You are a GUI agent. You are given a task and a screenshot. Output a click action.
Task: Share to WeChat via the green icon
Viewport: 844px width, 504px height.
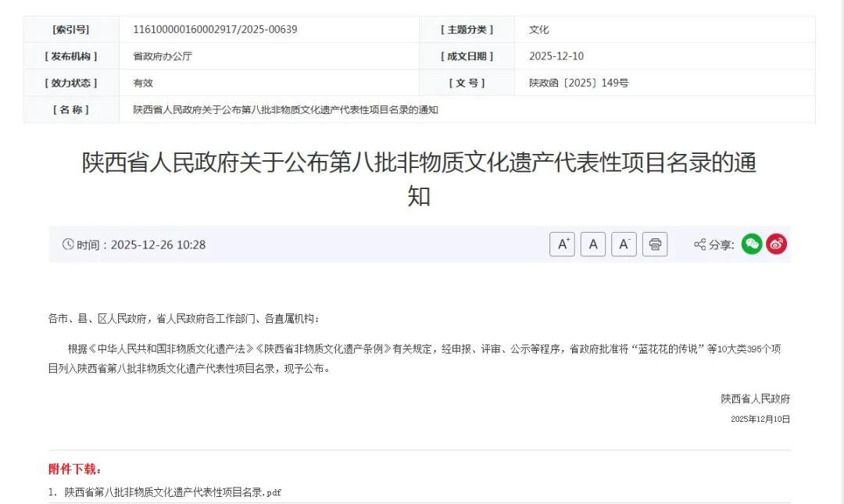click(x=752, y=244)
